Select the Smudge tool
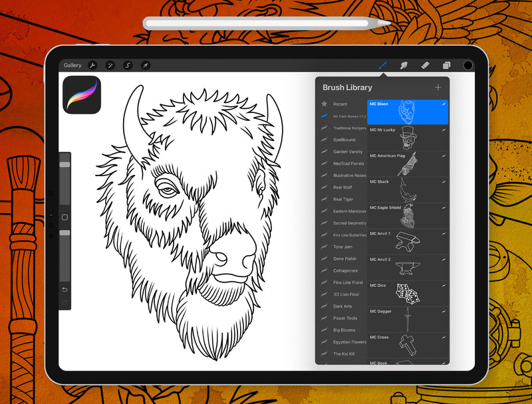The image size is (532, 404). point(403,65)
